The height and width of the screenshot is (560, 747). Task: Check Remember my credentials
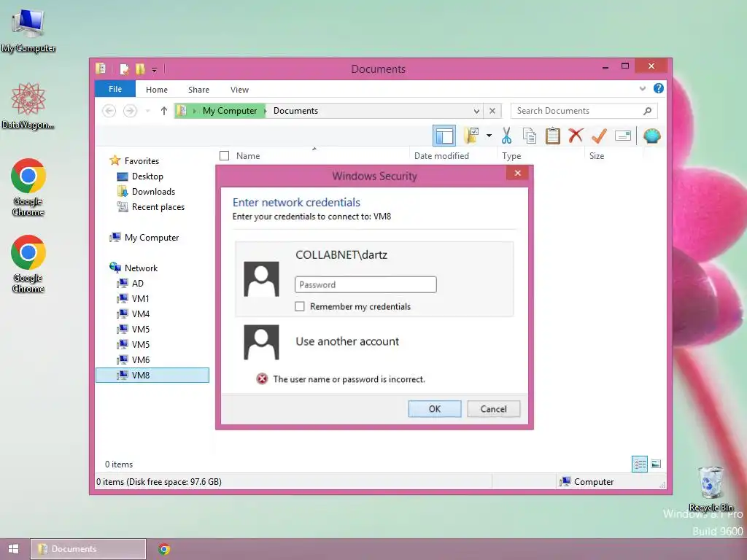[300, 306]
